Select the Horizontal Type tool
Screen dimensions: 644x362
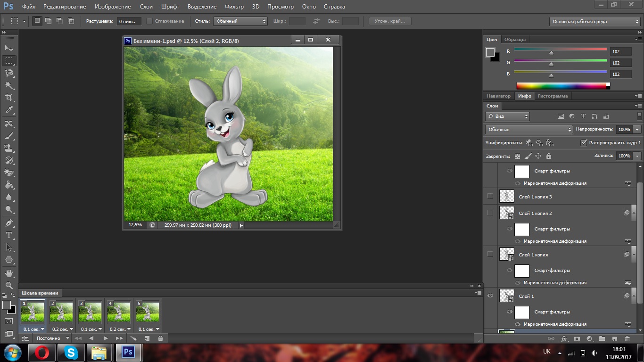pyautogui.click(x=9, y=235)
